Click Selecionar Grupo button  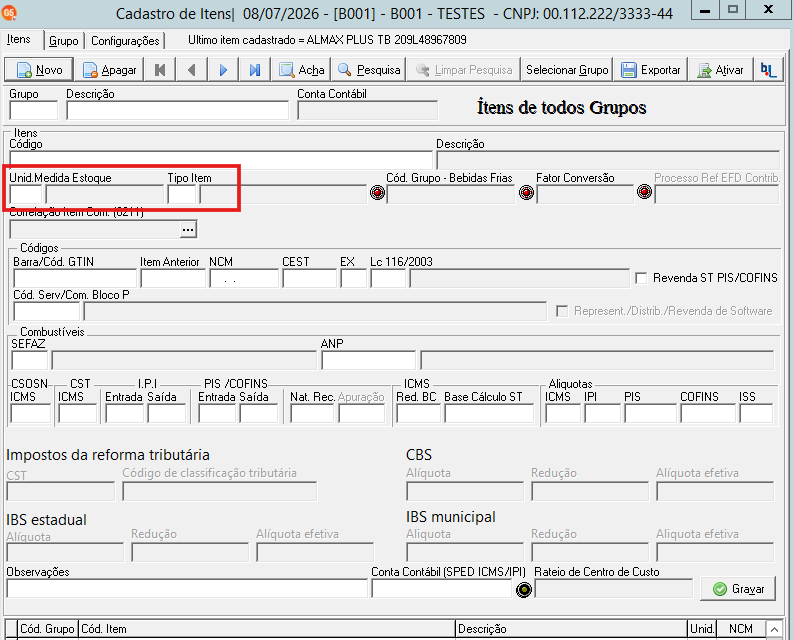point(567,70)
